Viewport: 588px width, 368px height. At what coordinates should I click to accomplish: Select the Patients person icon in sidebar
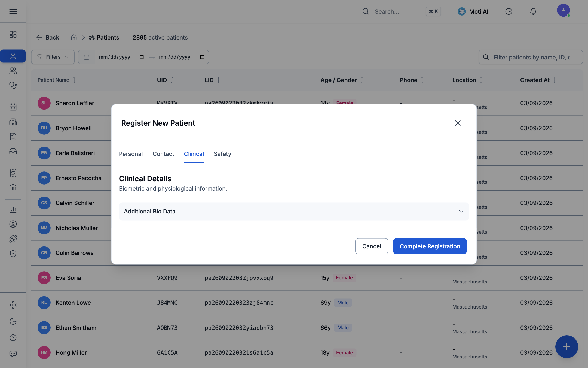(x=13, y=56)
